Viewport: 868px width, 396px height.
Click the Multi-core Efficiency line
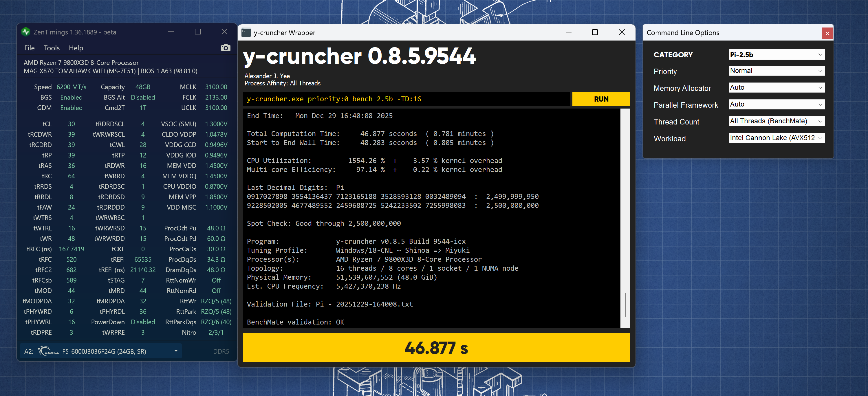(374, 170)
